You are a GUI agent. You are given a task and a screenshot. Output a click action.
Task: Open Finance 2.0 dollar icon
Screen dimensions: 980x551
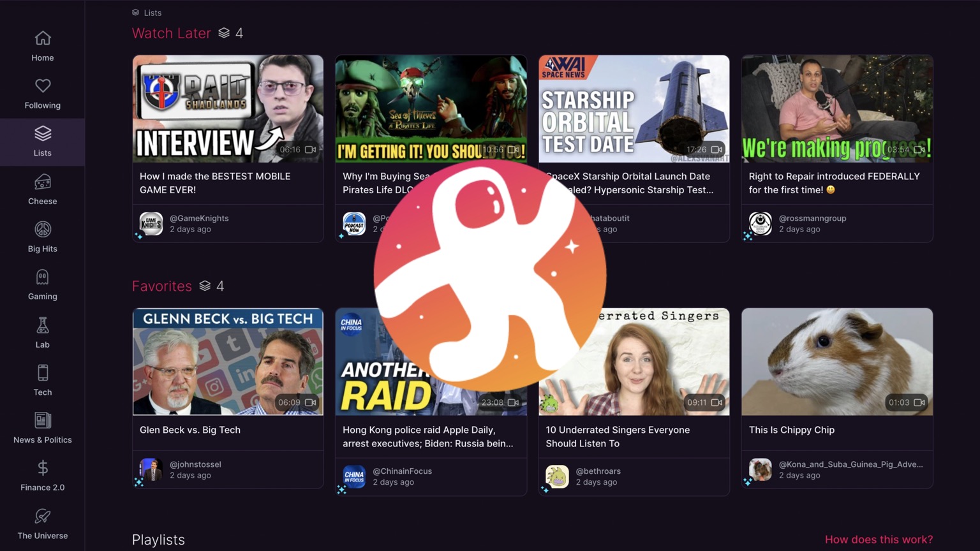tap(43, 468)
